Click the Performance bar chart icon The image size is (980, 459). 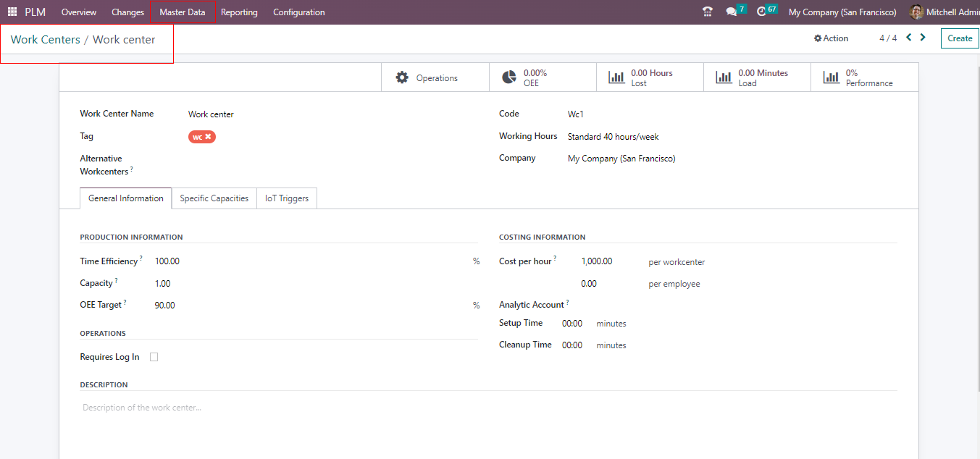click(831, 77)
